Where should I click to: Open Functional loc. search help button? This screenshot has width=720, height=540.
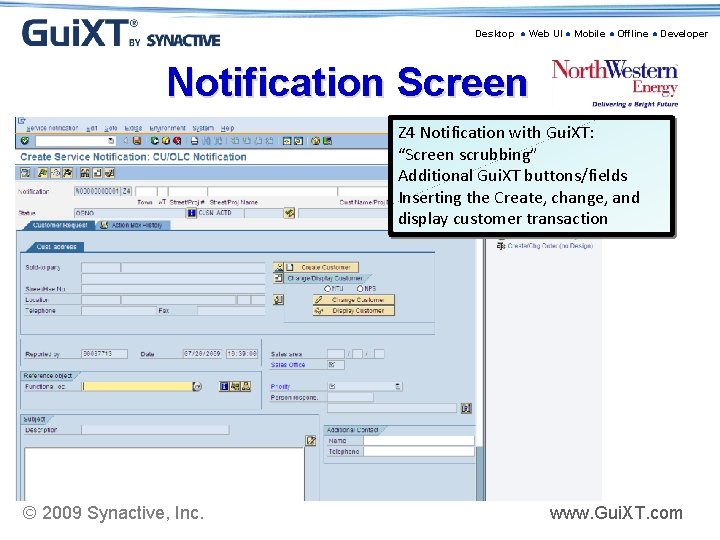[x=197, y=387]
